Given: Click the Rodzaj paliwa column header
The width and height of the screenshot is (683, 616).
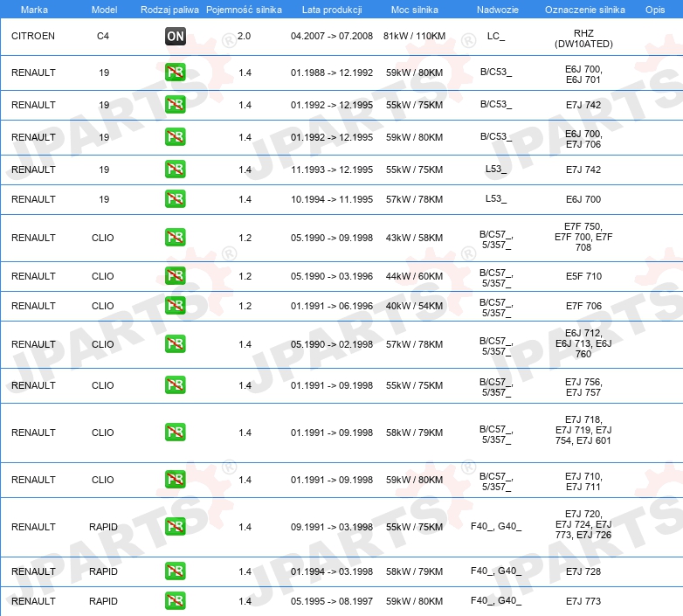Looking at the screenshot, I should pos(169,10).
